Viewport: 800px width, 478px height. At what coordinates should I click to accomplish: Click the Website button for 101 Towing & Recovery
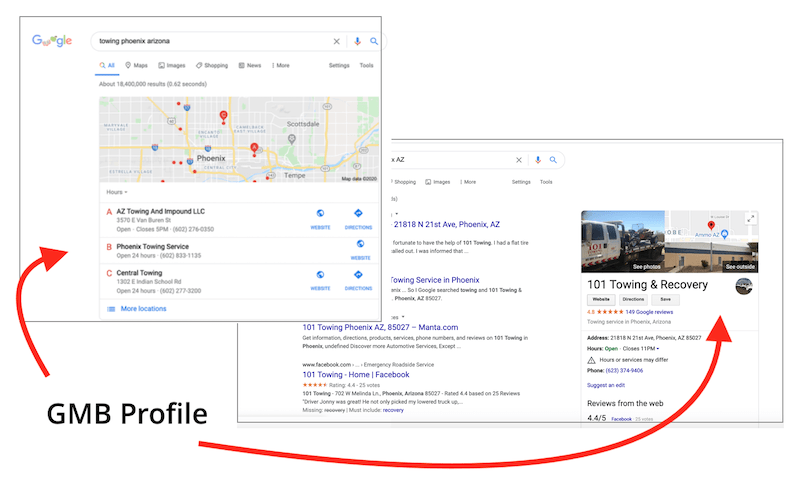(601, 299)
